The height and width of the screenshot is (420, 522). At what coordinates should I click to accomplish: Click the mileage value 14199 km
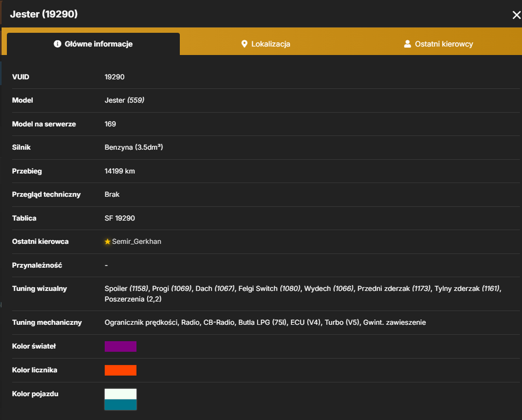pos(120,171)
